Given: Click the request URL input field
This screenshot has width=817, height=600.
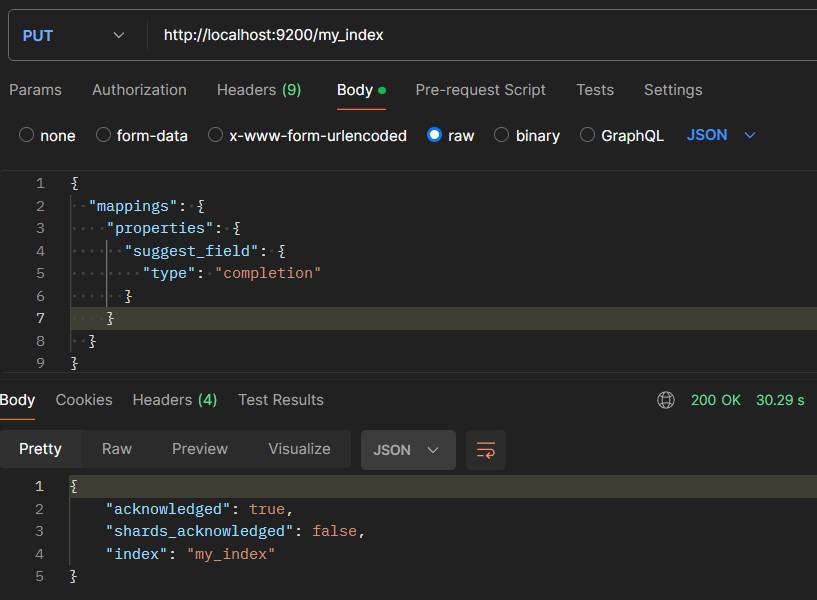Looking at the screenshot, I should (480, 36).
